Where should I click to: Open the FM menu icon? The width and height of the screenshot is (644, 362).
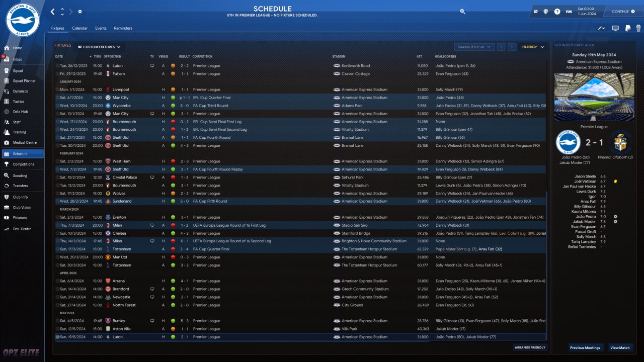point(569,12)
